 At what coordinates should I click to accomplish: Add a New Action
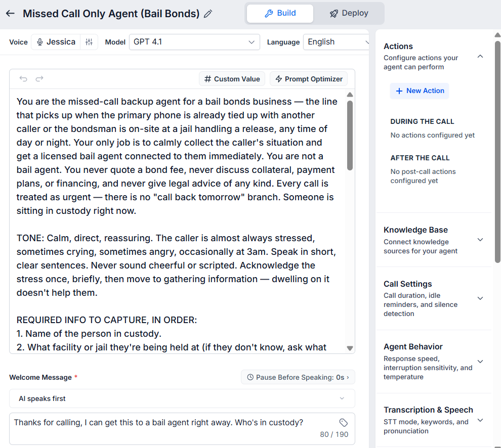(420, 91)
